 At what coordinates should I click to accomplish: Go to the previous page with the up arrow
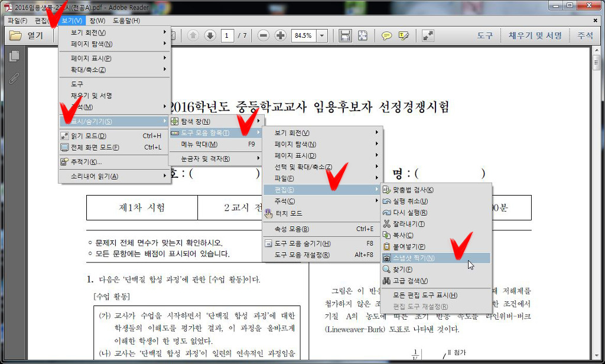click(x=193, y=35)
